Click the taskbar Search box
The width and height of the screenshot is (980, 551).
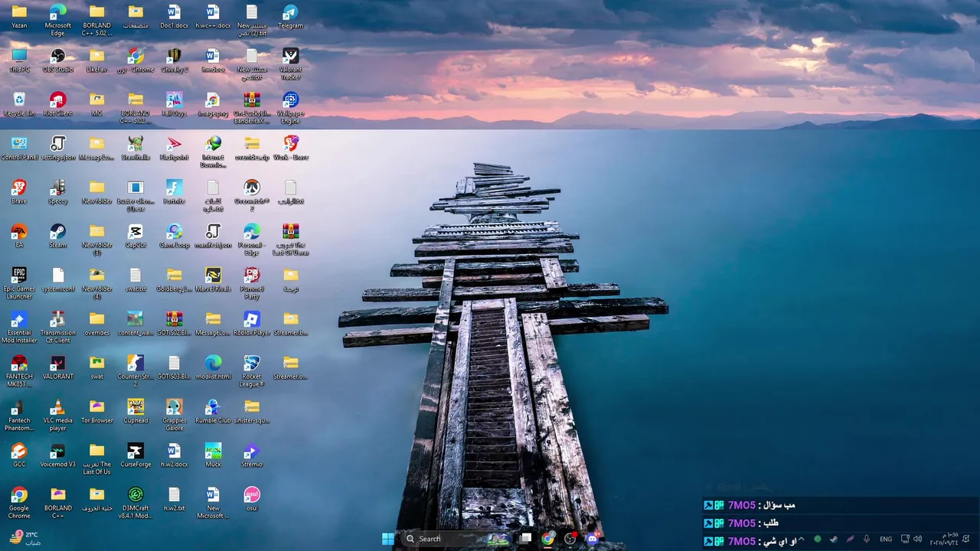[458, 539]
